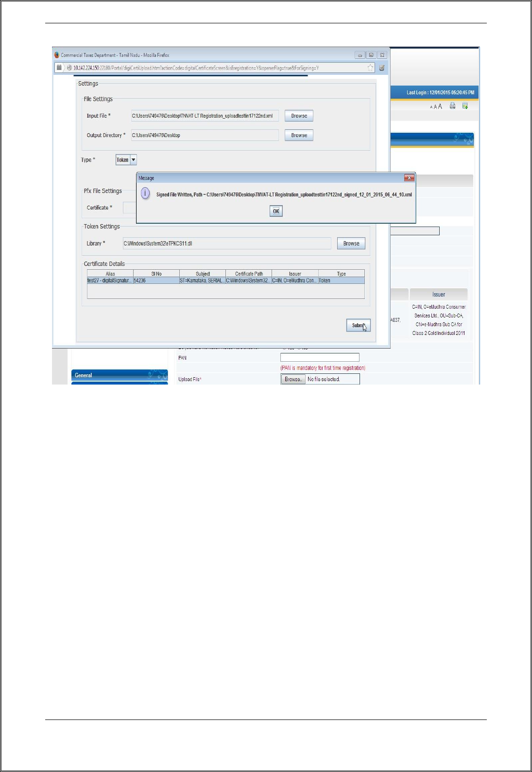This screenshot has width=532, height=772.
Task: Click Browse next to Token Library
Action: [351, 244]
